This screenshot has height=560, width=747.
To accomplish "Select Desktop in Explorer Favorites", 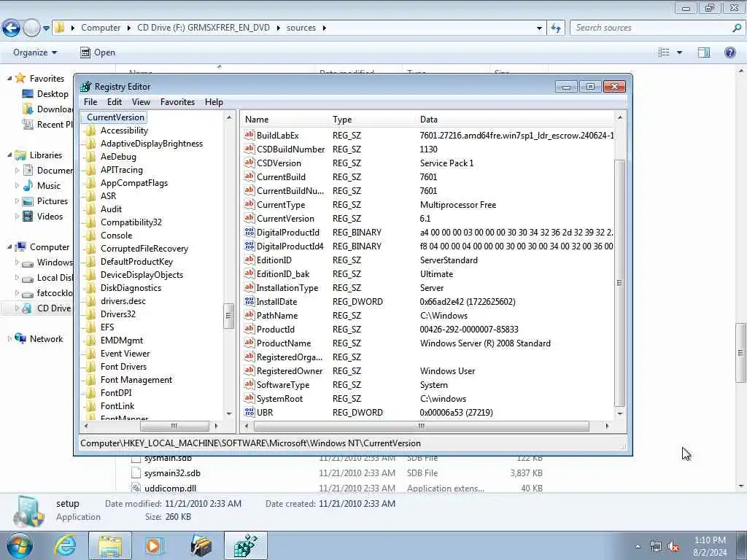I will coord(53,94).
